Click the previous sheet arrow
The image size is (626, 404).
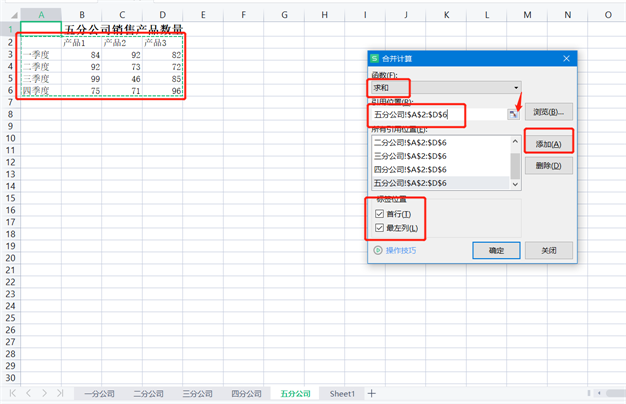29,394
